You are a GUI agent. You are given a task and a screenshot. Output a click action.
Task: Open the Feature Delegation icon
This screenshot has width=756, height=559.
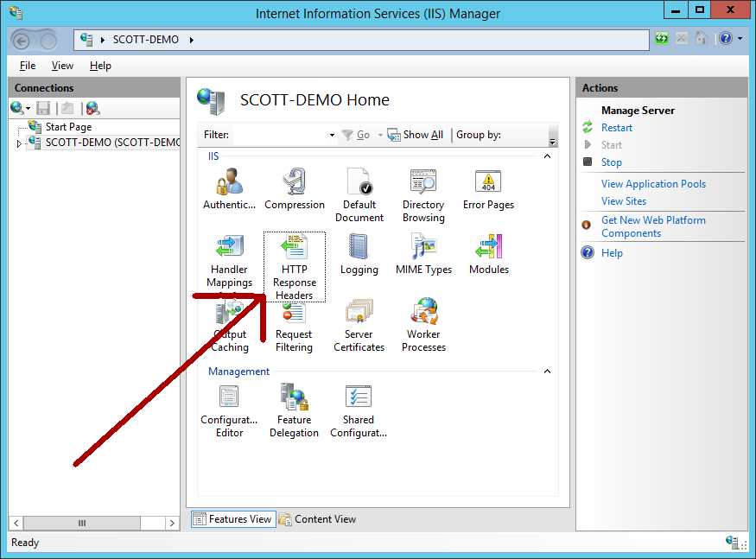click(294, 411)
